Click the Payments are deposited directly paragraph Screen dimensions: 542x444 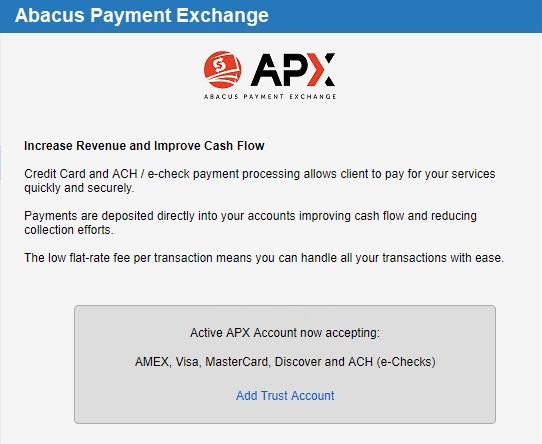click(250, 223)
